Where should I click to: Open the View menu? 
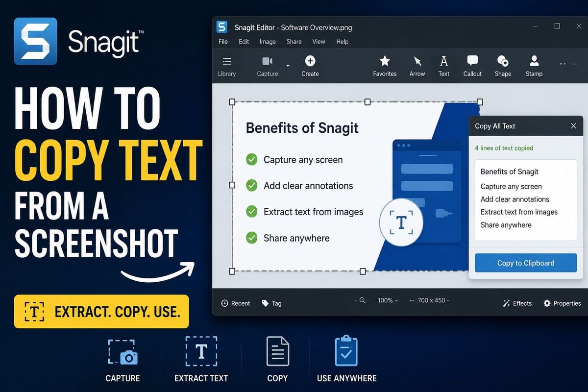[x=319, y=42]
